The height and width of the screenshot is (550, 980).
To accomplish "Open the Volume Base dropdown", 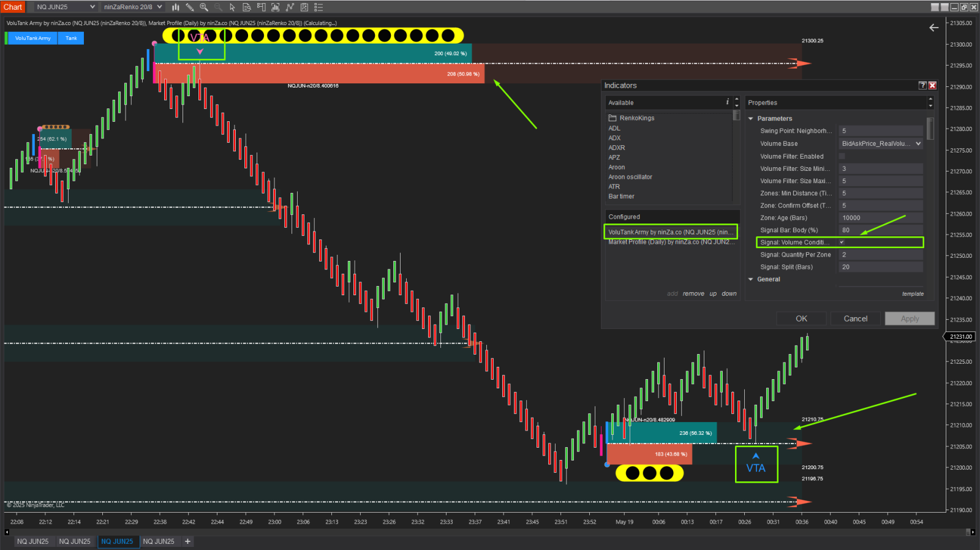I will pos(881,144).
